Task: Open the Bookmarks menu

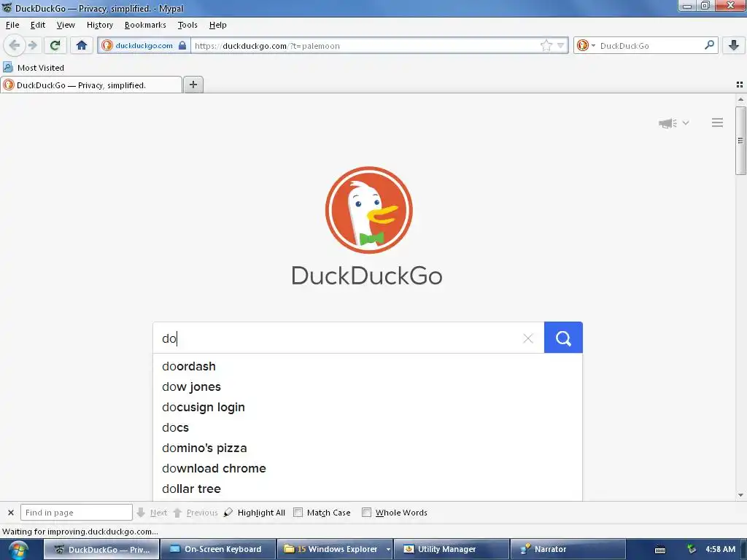Action: 145,25
